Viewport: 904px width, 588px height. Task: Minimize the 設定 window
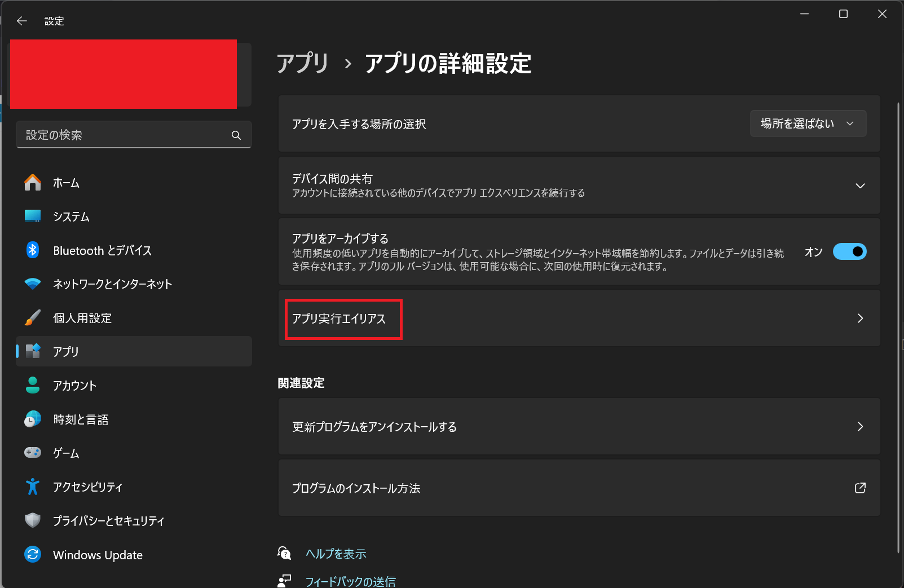804,14
